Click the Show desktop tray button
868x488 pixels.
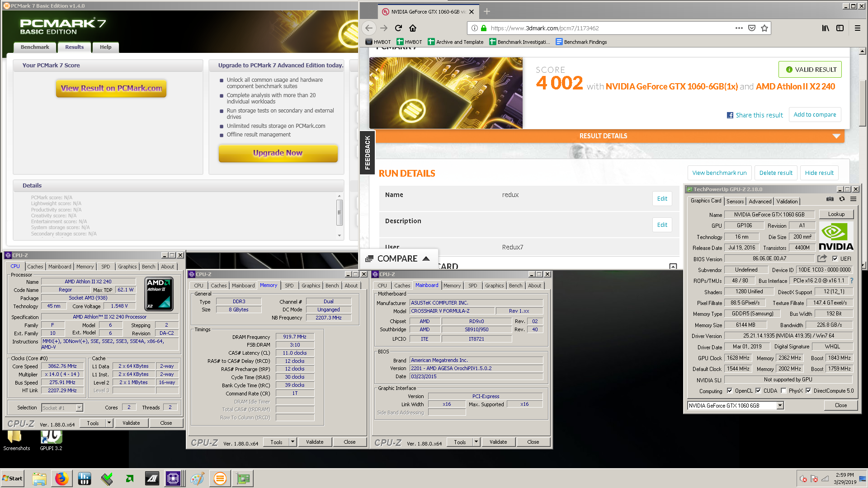(x=863, y=479)
